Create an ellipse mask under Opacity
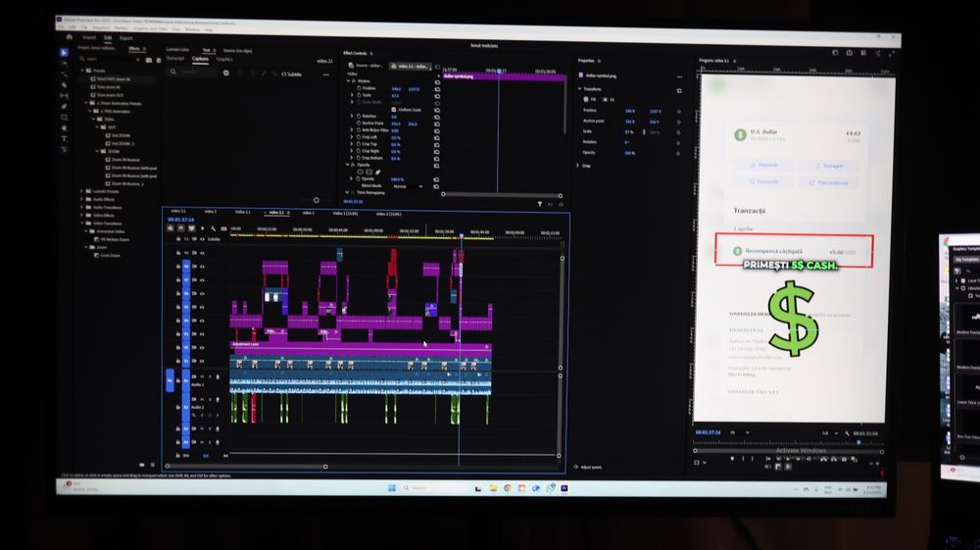Viewport: 980px width, 550px height. click(360, 172)
